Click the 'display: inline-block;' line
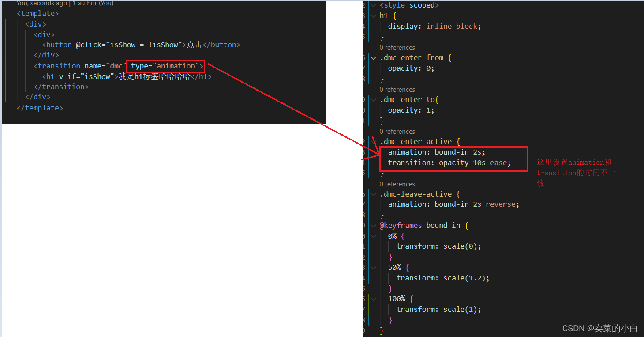The width and height of the screenshot is (644, 337). (x=434, y=27)
